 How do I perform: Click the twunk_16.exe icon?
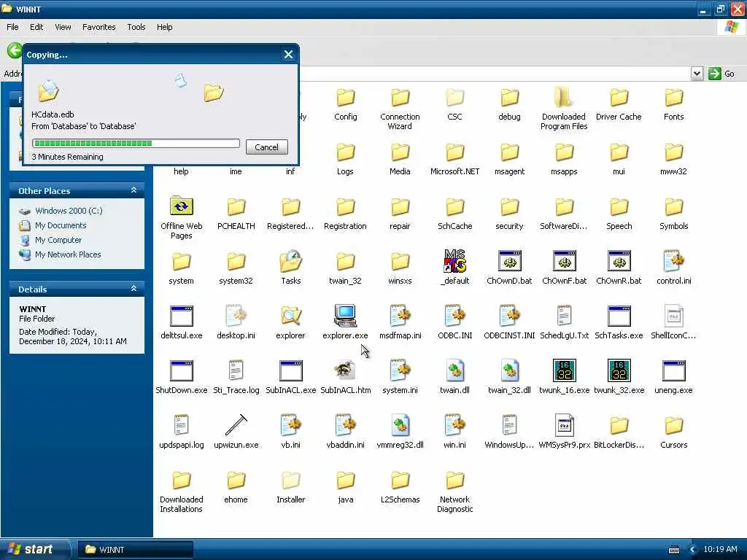point(564,370)
